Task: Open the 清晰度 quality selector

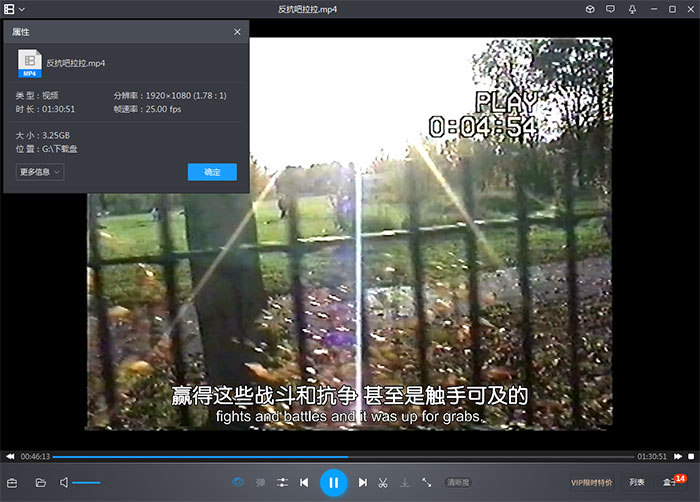Action: [x=458, y=483]
